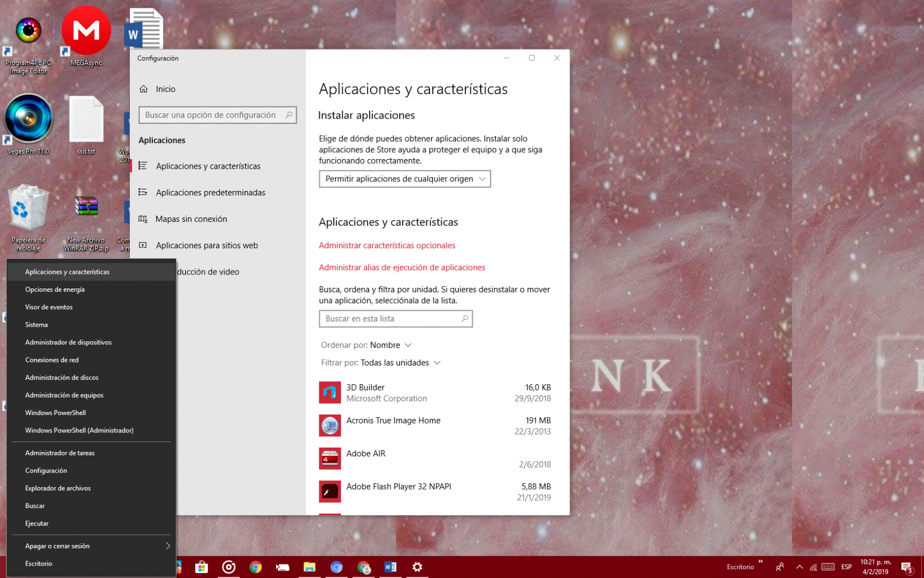Open the taskbar clock and date
This screenshot has width=924, height=578.
[876, 567]
